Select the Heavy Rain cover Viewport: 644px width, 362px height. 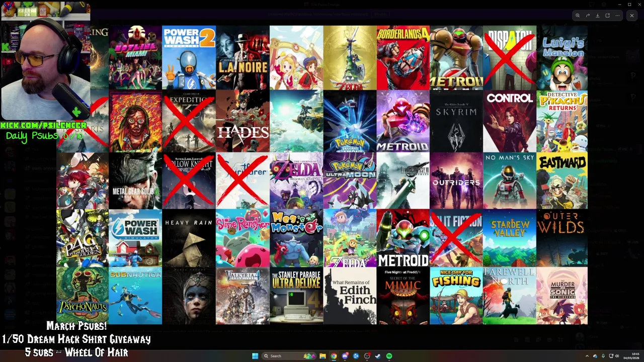pos(189,238)
